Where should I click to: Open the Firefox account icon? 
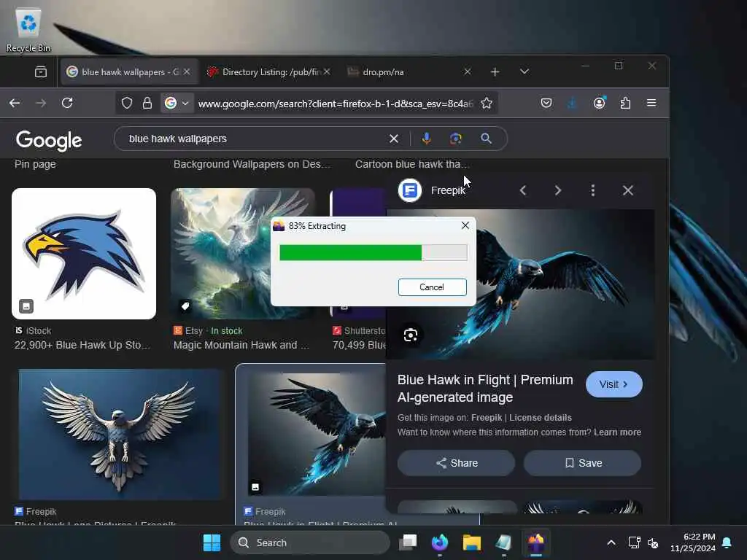[x=600, y=103]
